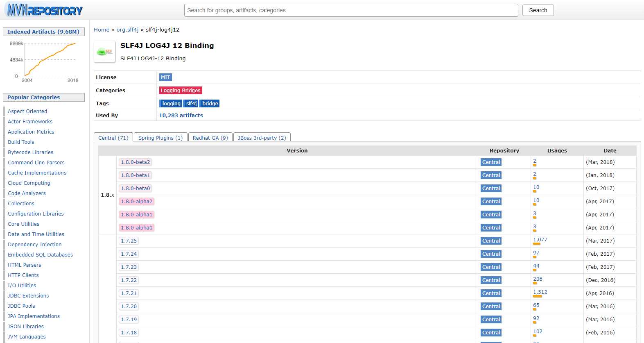
Task: Click the Popular Categories heading
Action: (43, 98)
